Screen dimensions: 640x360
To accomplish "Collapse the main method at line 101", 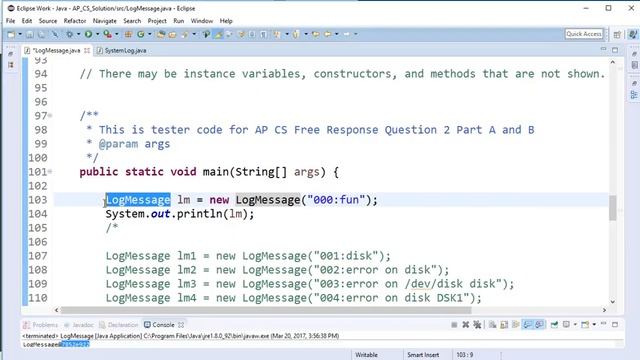I will coord(50,171).
